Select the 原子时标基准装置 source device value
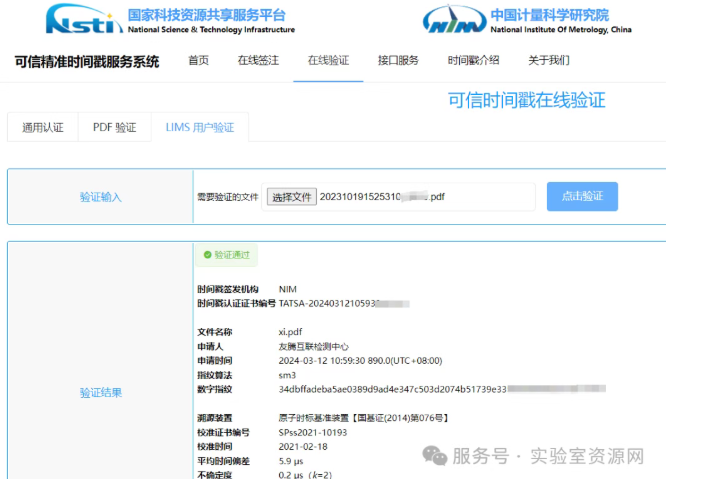 363,418
